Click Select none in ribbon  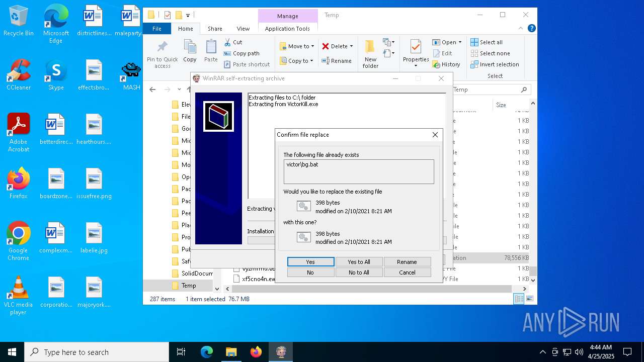pos(490,53)
